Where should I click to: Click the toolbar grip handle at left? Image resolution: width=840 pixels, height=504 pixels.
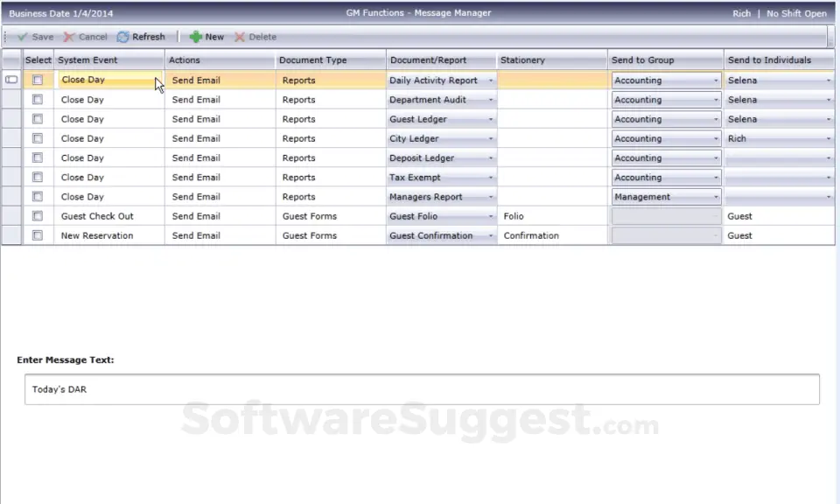[x=5, y=37]
